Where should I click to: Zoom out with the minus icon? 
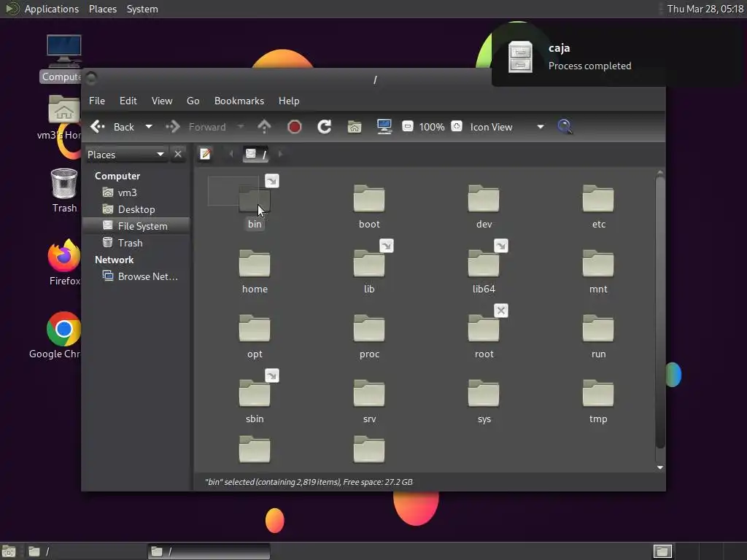(x=407, y=126)
